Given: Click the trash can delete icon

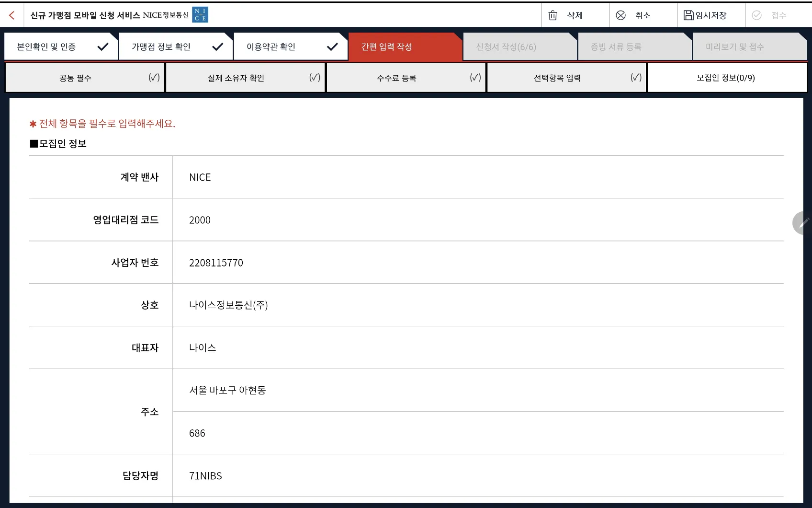Looking at the screenshot, I should click(553, 15).
